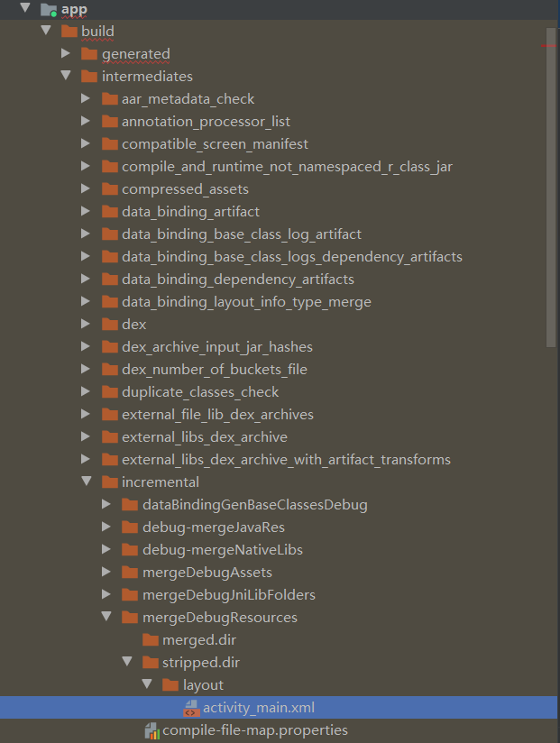
Task: Expand the debug-mergeJavaRes folder arrow
Action: (106, 527)
